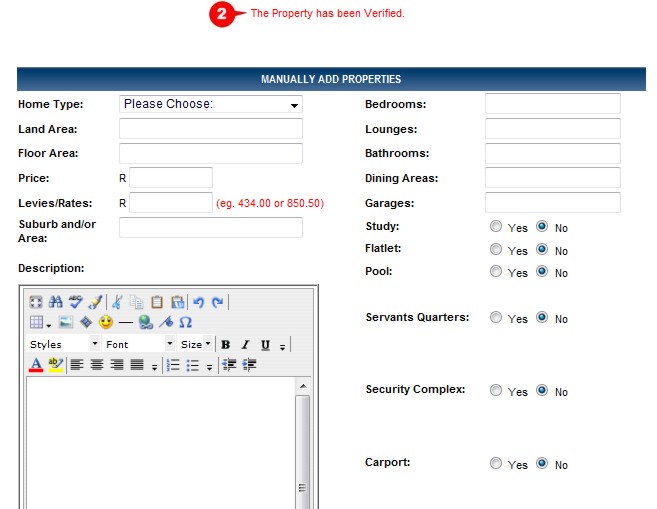
Task: Select No for Study
Action: pos(542,226)
